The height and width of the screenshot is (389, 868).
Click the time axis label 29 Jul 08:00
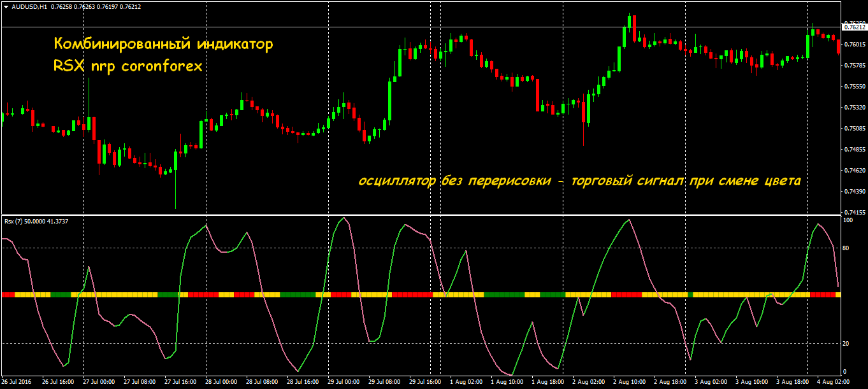386,382
